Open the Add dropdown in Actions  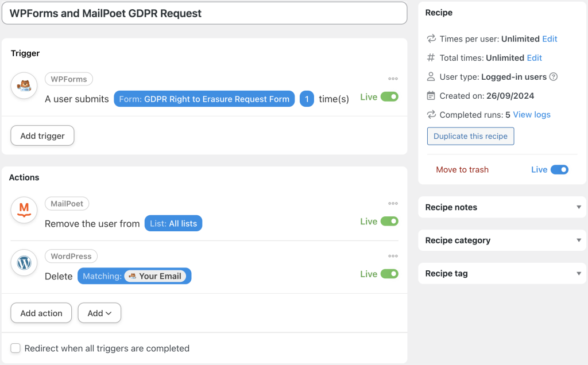pyautogui.click(x=99, y=313)
